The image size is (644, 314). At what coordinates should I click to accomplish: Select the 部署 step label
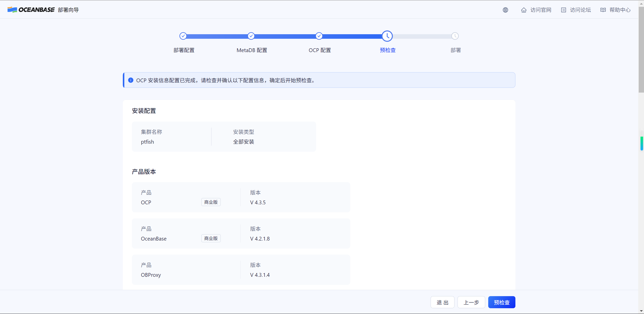coord(456,50)
